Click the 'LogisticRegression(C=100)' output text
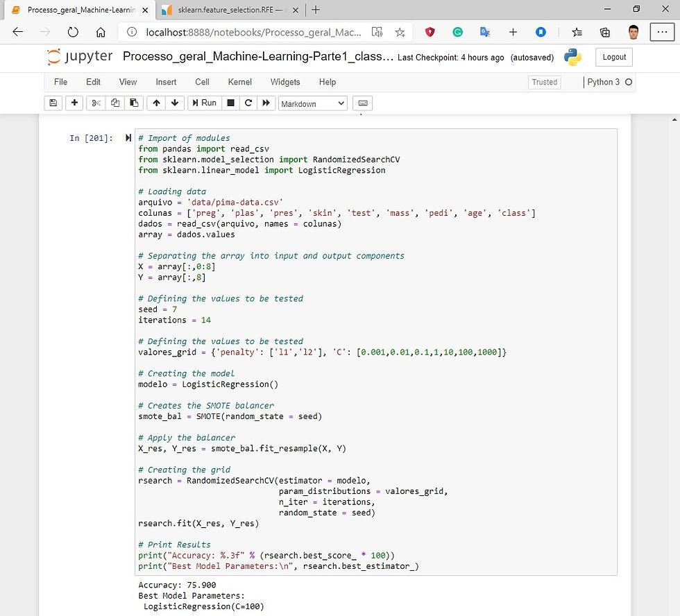680x616 pixels. [204, 606]
